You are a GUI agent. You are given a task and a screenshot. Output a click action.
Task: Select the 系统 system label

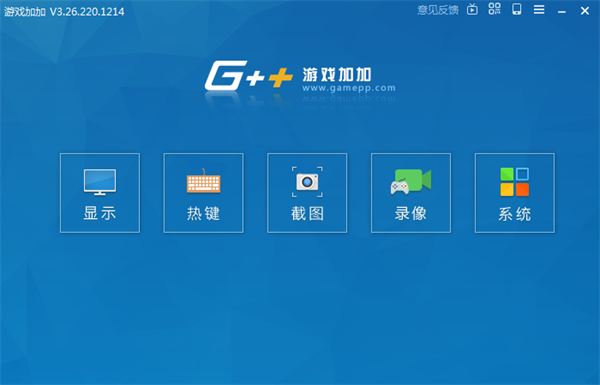(x=515, y=214)
